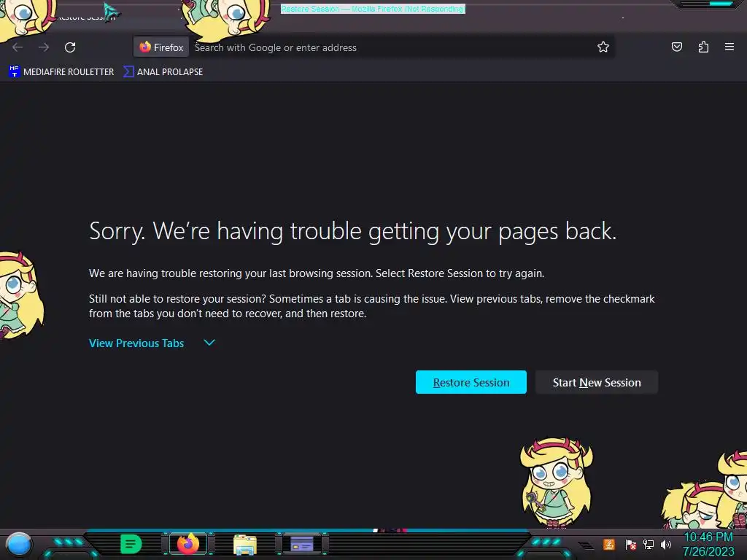The image size is (747, 560).
Task: Open the green chat app on the taskbar
Action: pyautogui.click(x=131, y=544)
